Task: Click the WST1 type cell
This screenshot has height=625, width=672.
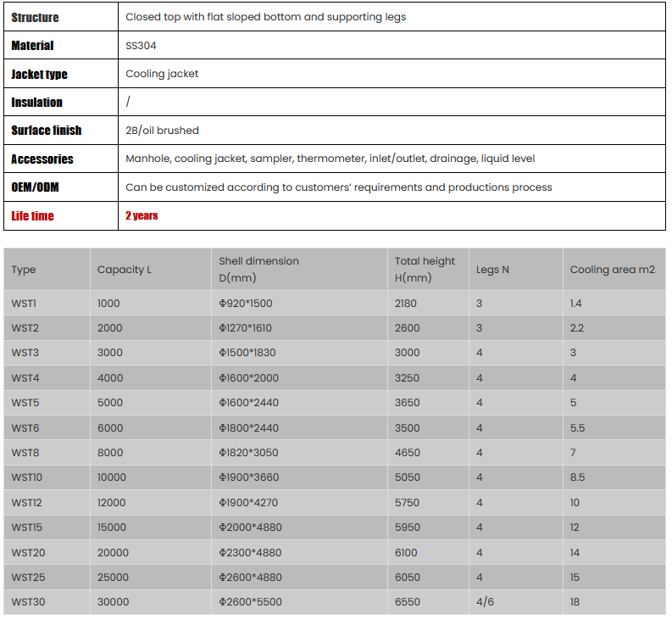Action: coord(25,304)
